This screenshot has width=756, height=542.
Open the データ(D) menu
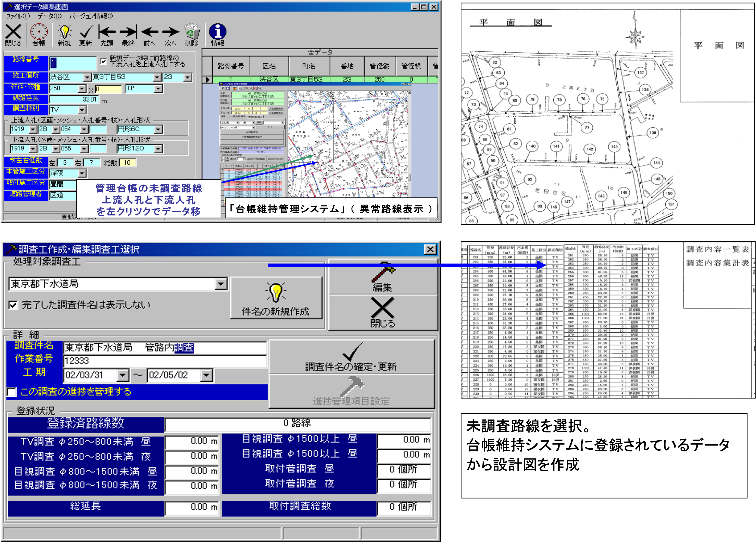pyautogui.click(x=49, y=16)
